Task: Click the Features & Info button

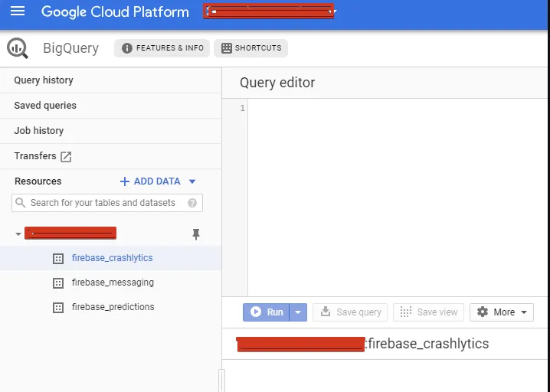Action: [x=162, y=48]
